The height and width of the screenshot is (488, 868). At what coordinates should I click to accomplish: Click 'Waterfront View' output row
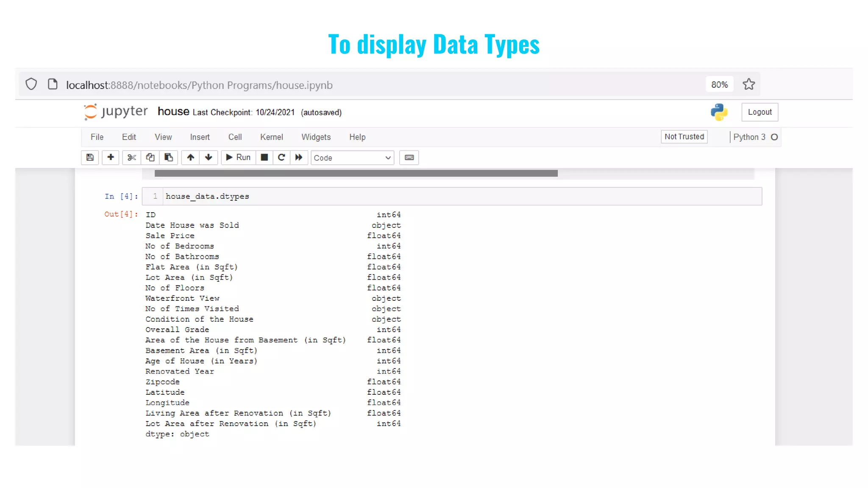click(273, 298)
